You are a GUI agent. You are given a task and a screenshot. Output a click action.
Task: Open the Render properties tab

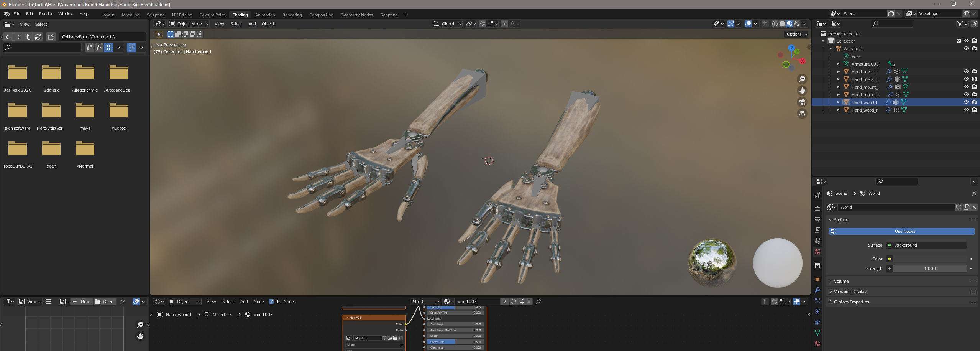817,208
